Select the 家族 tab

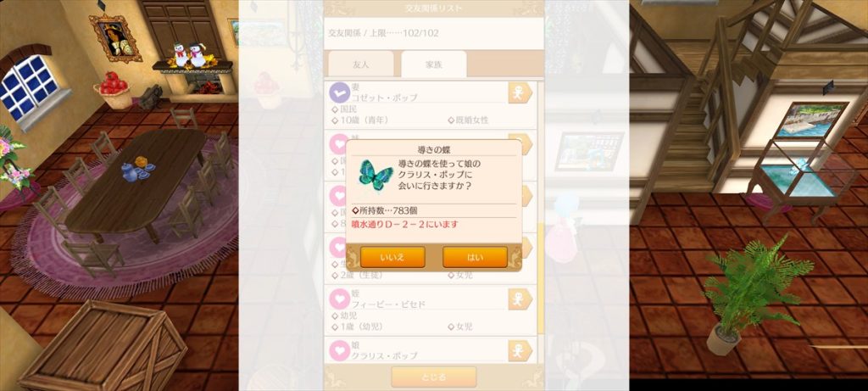(434, 64)
